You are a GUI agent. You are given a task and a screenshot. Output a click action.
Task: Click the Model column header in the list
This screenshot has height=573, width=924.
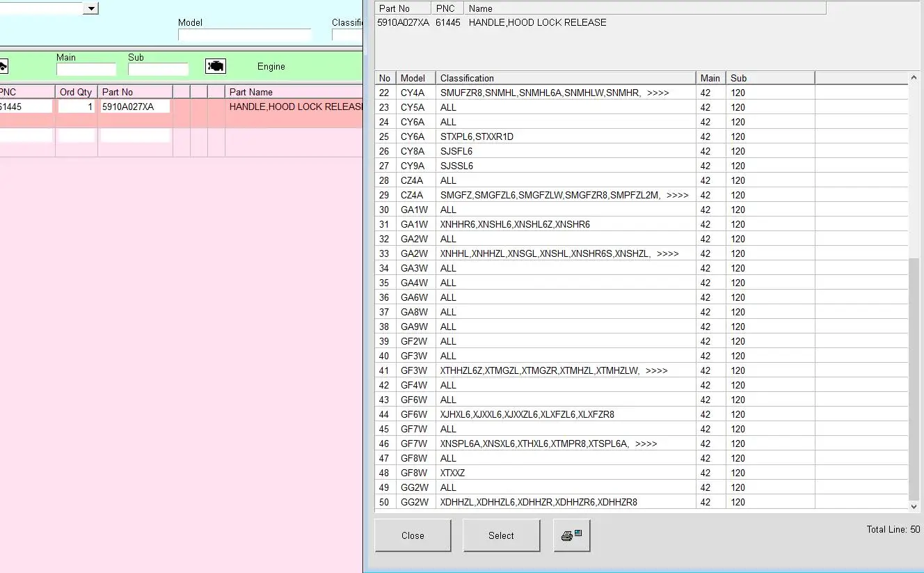(x=416, y=78)
